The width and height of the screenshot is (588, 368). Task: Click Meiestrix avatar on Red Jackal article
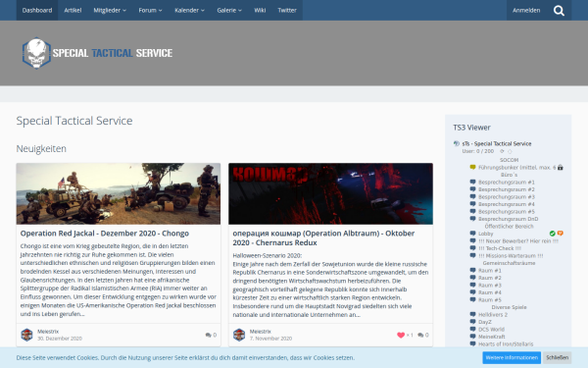[x=26, y=335]
